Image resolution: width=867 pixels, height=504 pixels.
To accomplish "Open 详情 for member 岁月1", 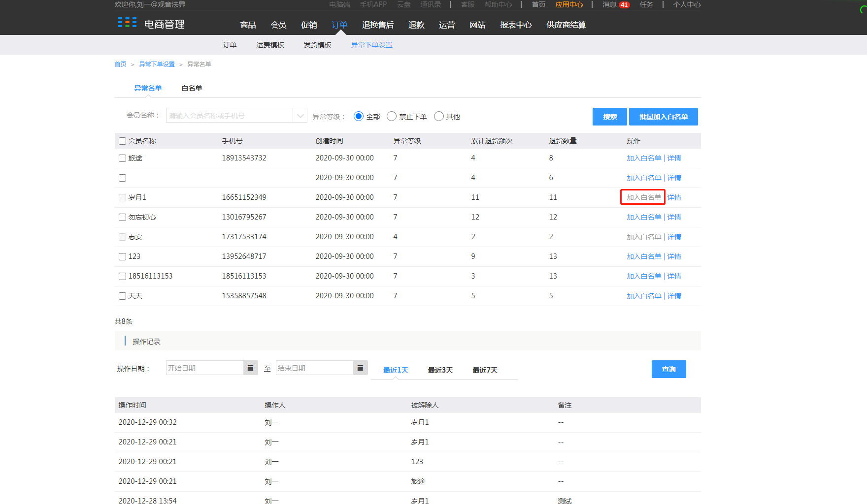I will [x=674, y=197].
